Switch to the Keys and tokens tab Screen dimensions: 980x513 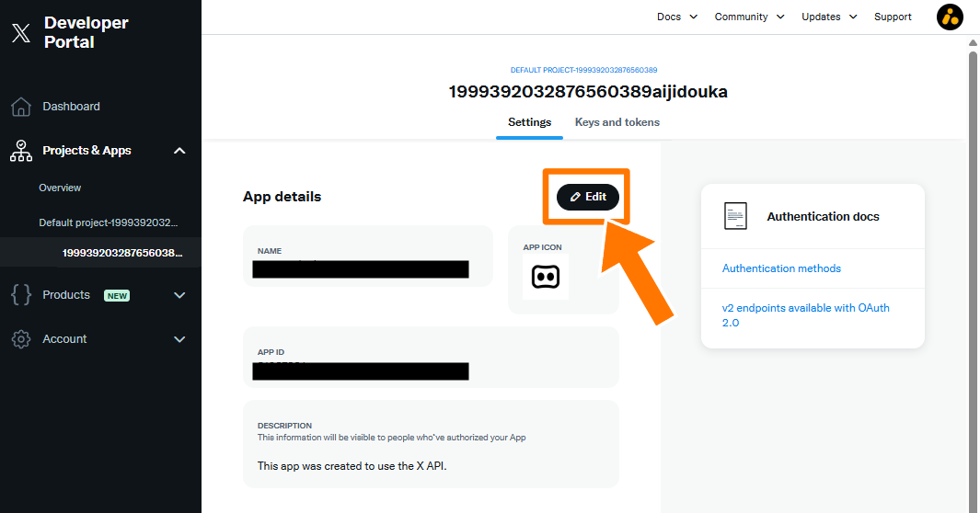coord(617,122)
